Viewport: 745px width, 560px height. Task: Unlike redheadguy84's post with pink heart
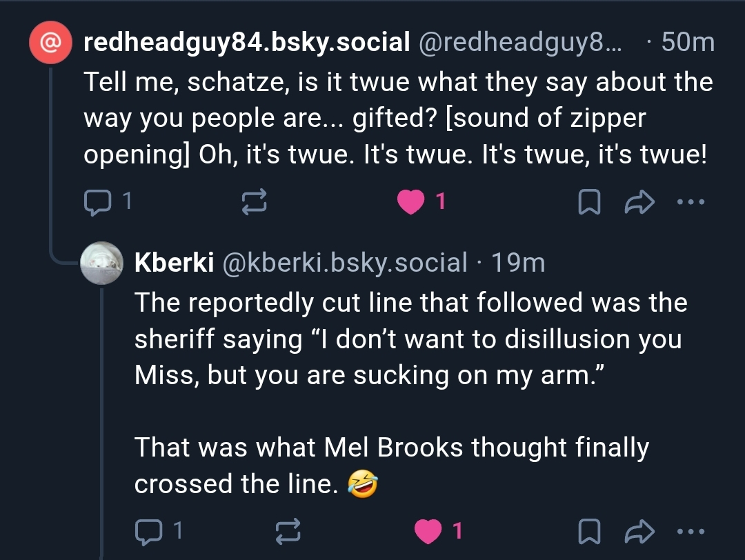click(413, 201)
